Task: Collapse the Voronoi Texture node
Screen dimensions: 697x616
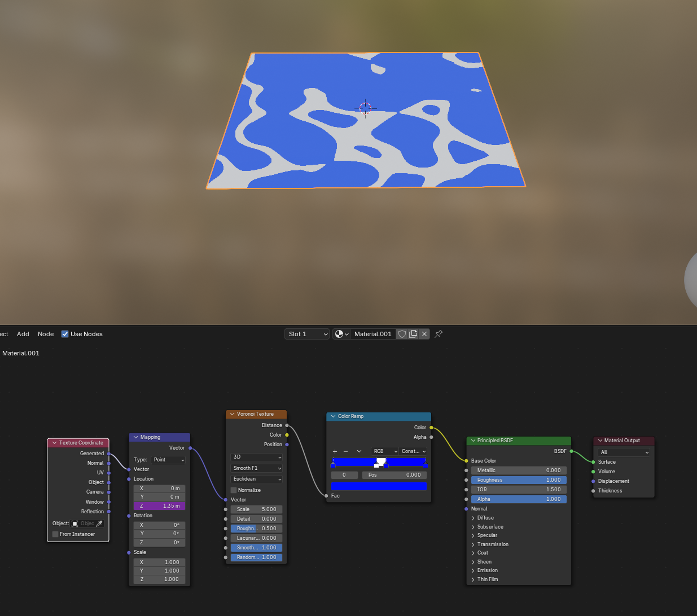Action: pyautogui.click(x=232, y=414)
